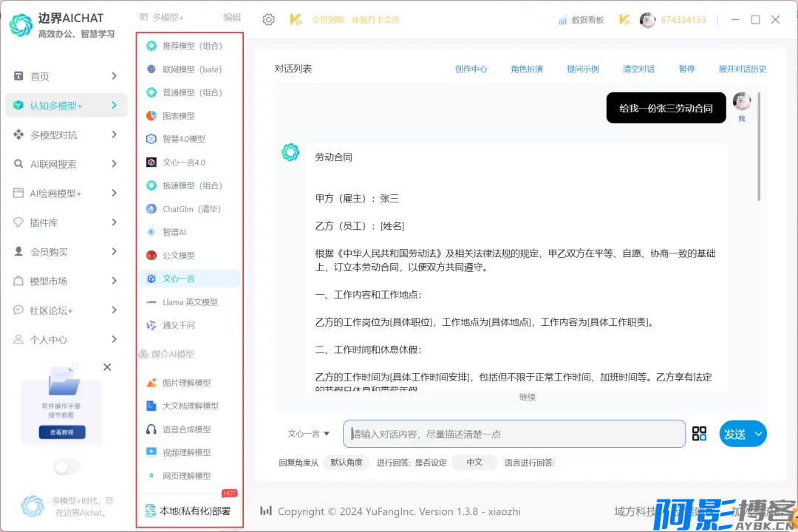This screenshot has width=798, height=532.
Task: Select 极速模型 (组合) model
Action: [189, 185]
